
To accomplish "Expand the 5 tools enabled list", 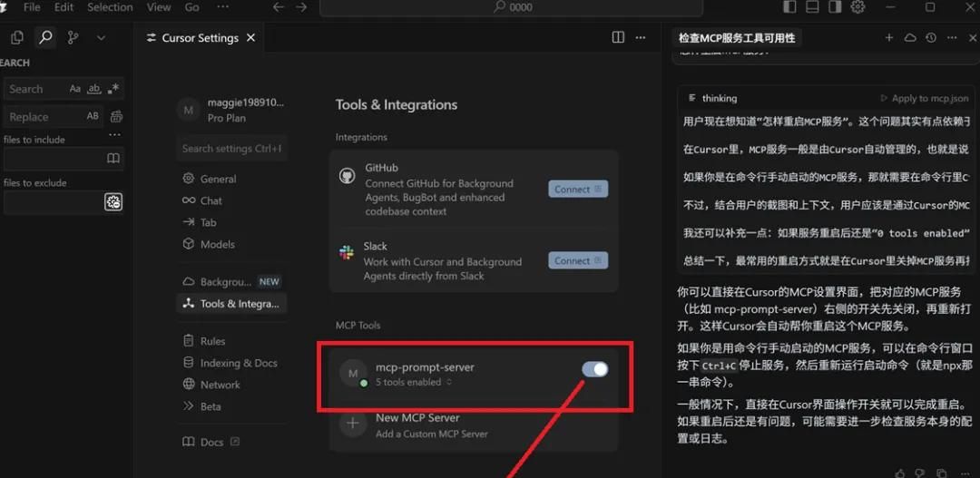I will 414,383.
